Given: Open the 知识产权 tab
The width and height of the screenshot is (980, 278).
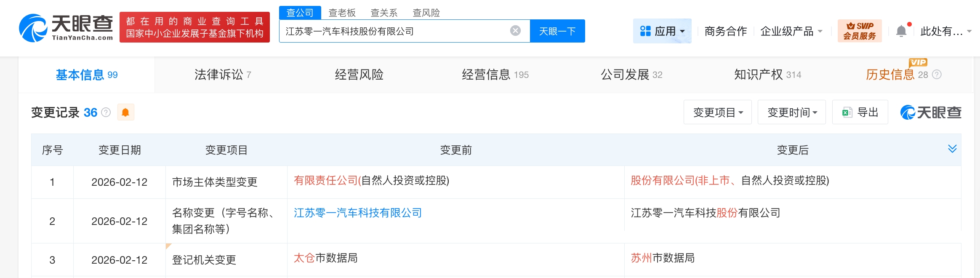Looking at the screenshot, I should tap(767, 75).
